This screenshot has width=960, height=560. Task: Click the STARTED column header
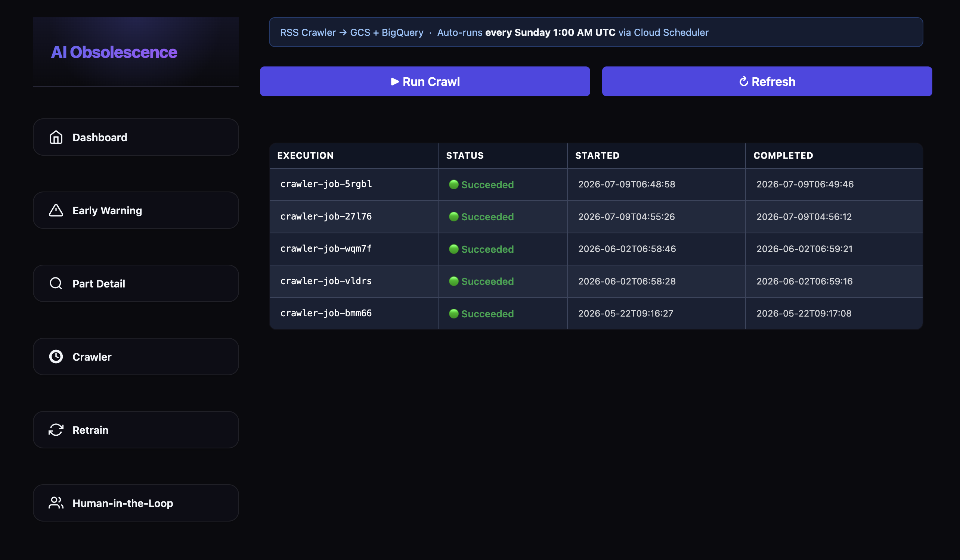click(597, 155)
